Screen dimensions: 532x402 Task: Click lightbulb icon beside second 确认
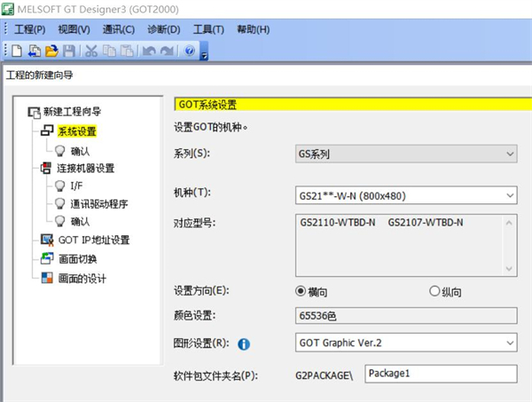(x=59, y=221)
